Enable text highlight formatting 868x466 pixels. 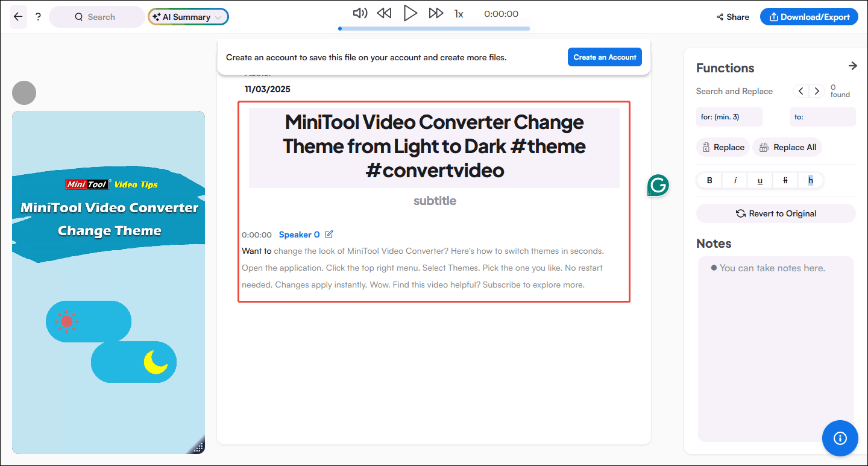click(x=810, y=180)
